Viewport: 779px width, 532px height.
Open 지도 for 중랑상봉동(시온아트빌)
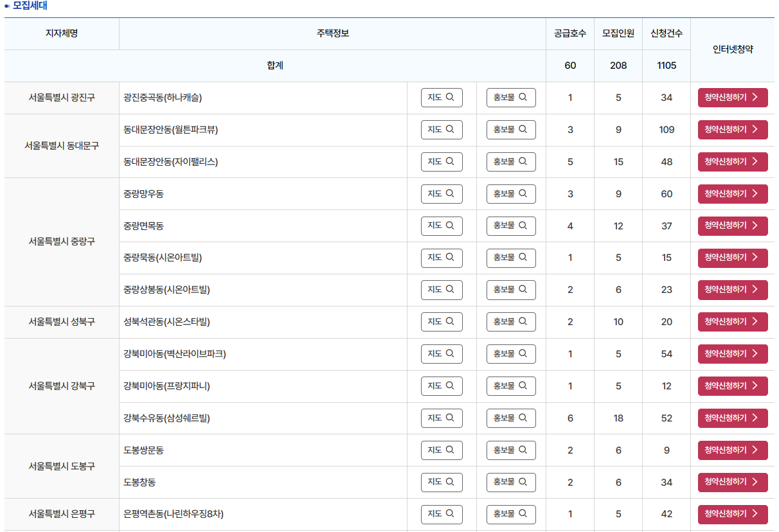[442, 290]
